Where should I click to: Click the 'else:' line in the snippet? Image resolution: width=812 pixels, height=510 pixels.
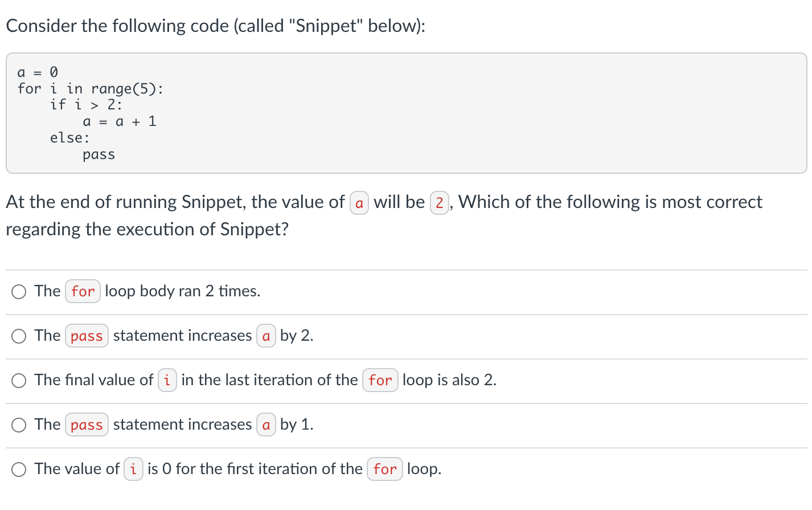click(69, 138)
